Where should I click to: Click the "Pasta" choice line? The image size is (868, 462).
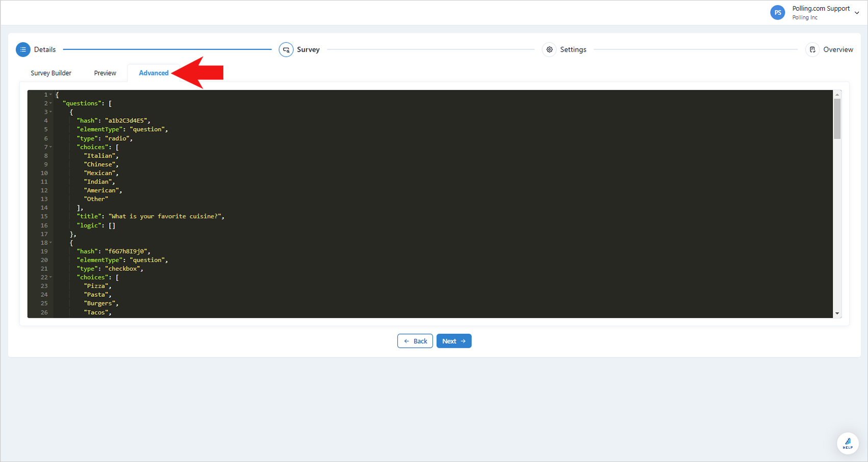[96, 295]
